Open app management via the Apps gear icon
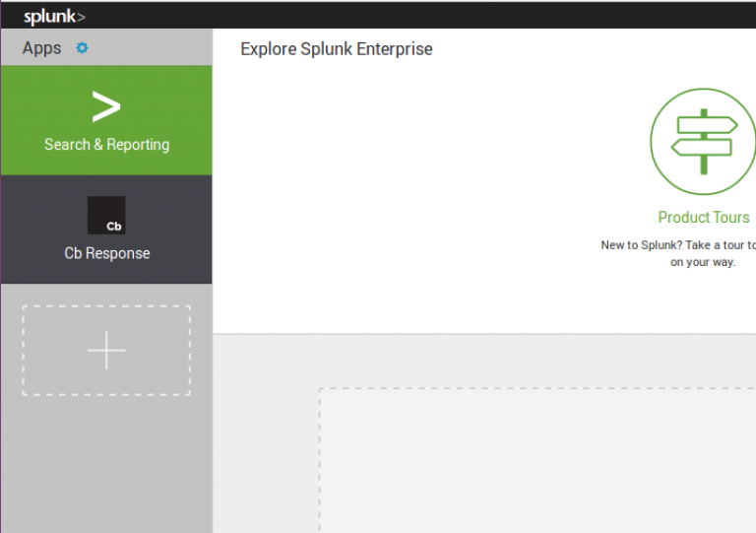Viewport: 756px width, 533px height. coord(82,48)
